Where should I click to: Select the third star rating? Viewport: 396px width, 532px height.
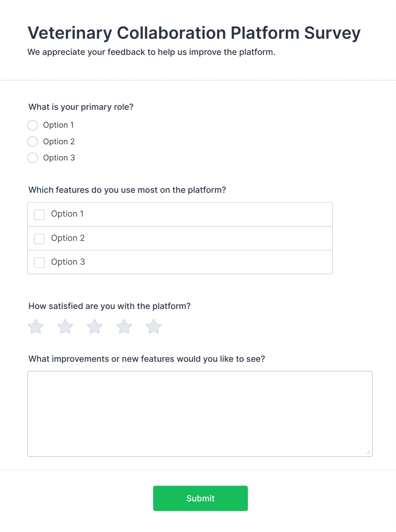coord(95,327)
